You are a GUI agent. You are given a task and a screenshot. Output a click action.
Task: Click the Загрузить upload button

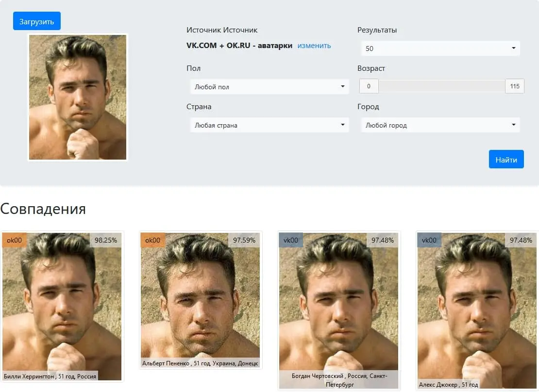[x=37, y=21]
